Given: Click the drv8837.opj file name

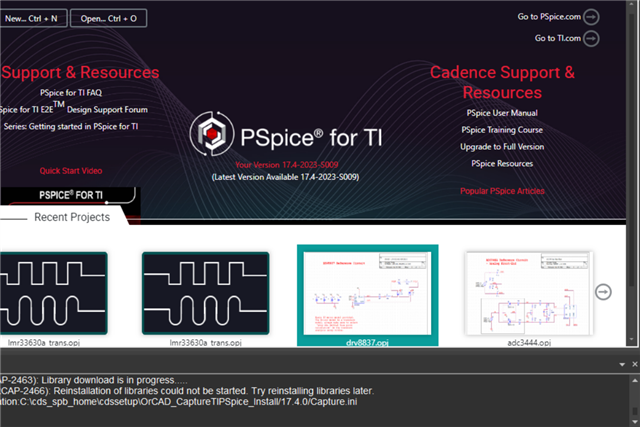Looking at the screenshot, I should (367, 342).
